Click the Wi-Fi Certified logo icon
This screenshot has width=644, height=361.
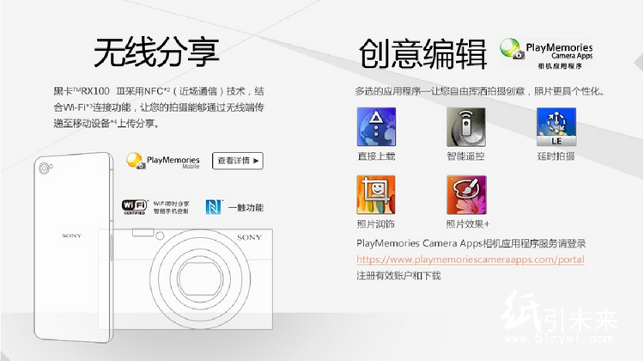coord(136,207)
